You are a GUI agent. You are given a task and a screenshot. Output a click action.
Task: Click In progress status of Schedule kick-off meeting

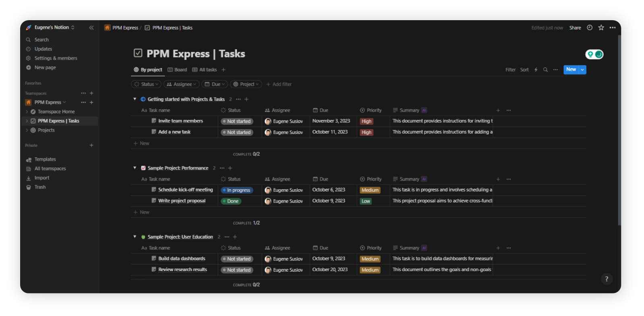pyautogui.click(x=237, y=190)
